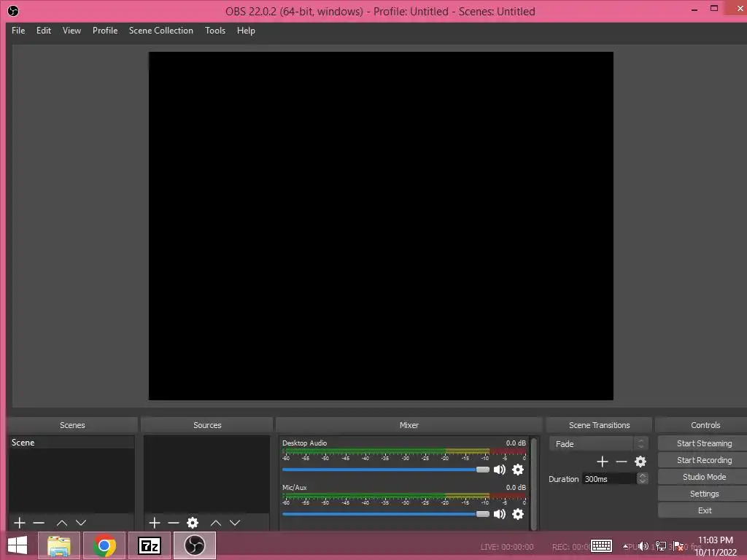Open 7-Zip from the taskbar
747x560 pixels.
[x=149, y=545]
